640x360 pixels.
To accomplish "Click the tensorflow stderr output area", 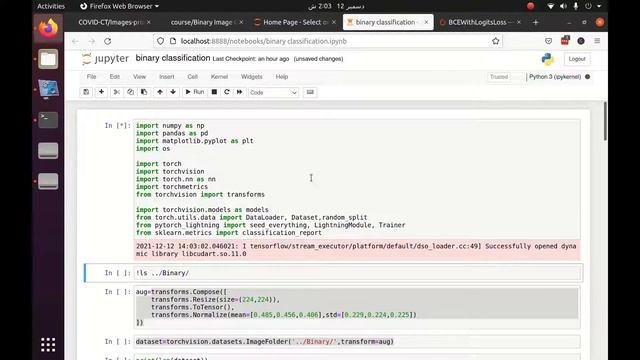I will tap(358, 250).
